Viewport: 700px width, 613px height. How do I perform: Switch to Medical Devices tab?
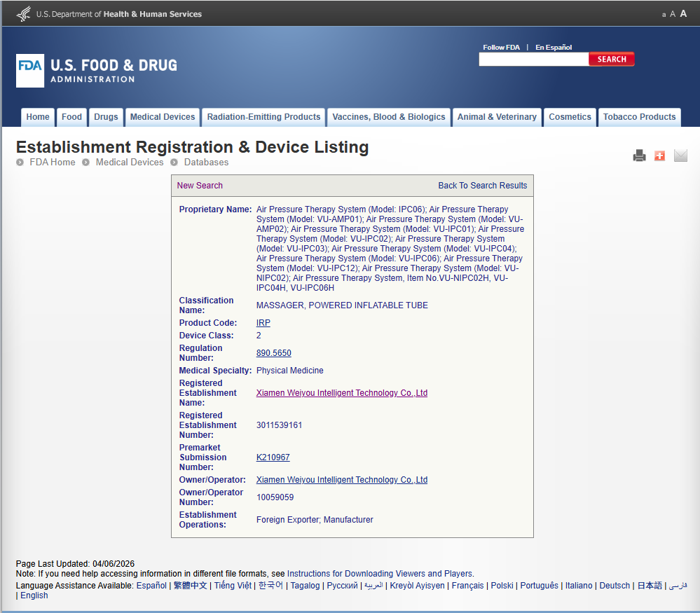(163, 117)
